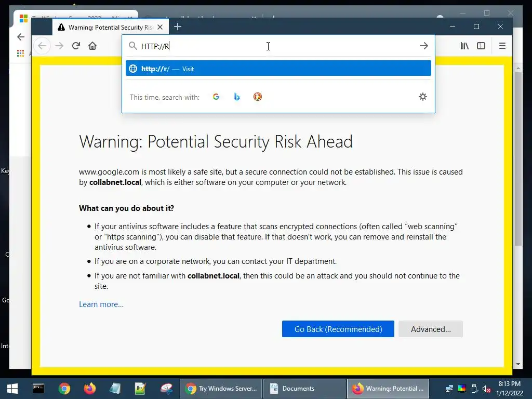Go to Firefox home page

point(92,46)
